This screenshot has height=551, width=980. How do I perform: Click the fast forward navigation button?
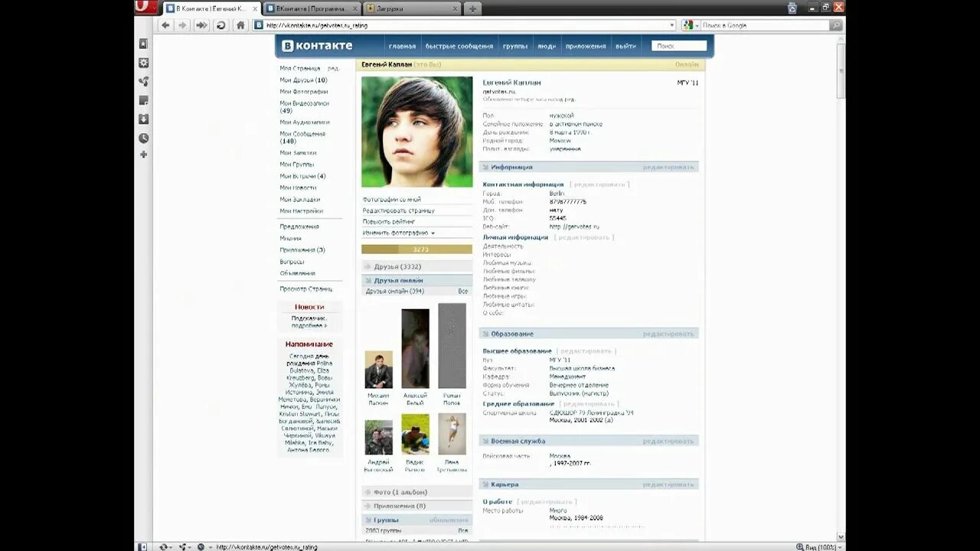[x=201, y=25]
